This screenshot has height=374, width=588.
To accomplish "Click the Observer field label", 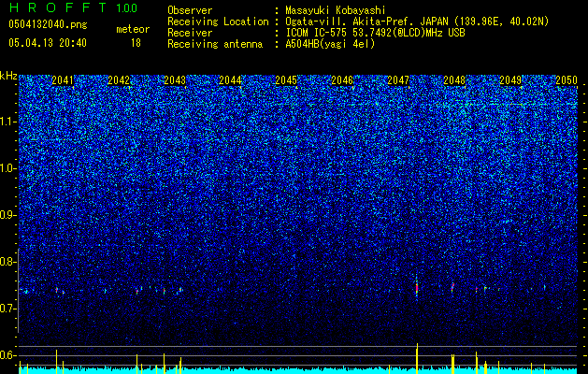I will (x=190, y=10).
